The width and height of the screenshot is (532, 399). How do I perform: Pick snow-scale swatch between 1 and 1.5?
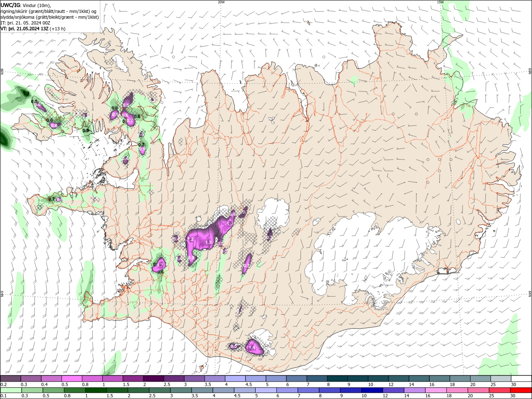coord(113,379)
